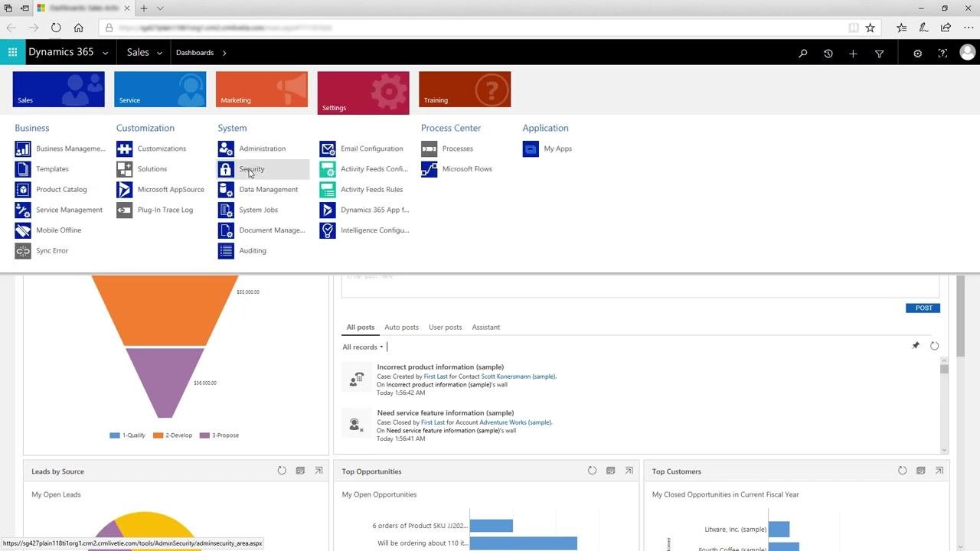Open the Training tile
Viewport: 980px width, 551px height.
click(x=465, y=89)
